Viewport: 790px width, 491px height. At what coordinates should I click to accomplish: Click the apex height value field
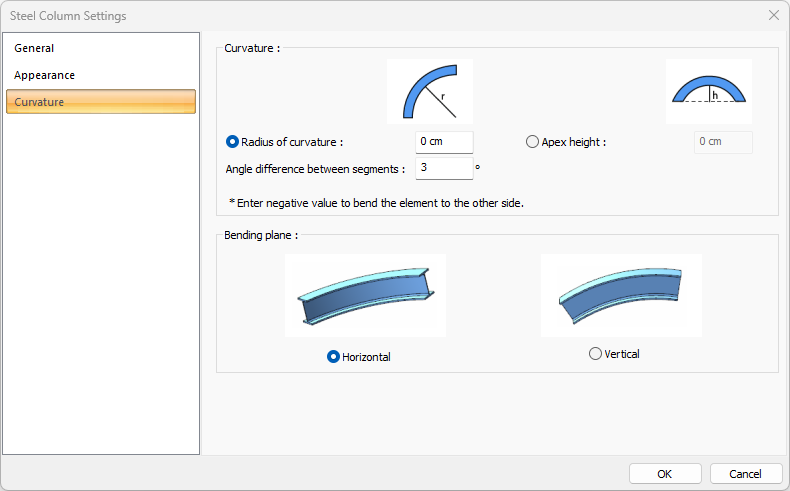point(722,142)
